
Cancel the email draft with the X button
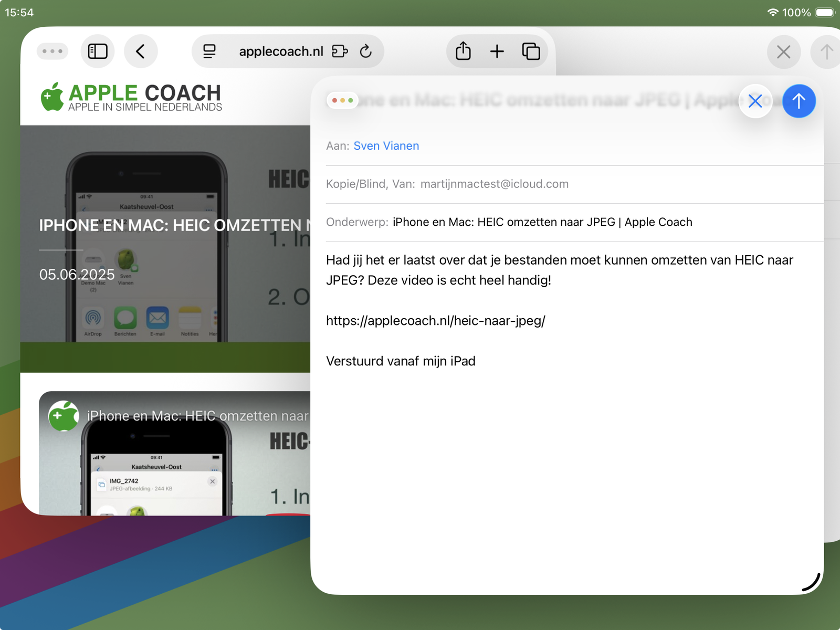coord(755,101)
